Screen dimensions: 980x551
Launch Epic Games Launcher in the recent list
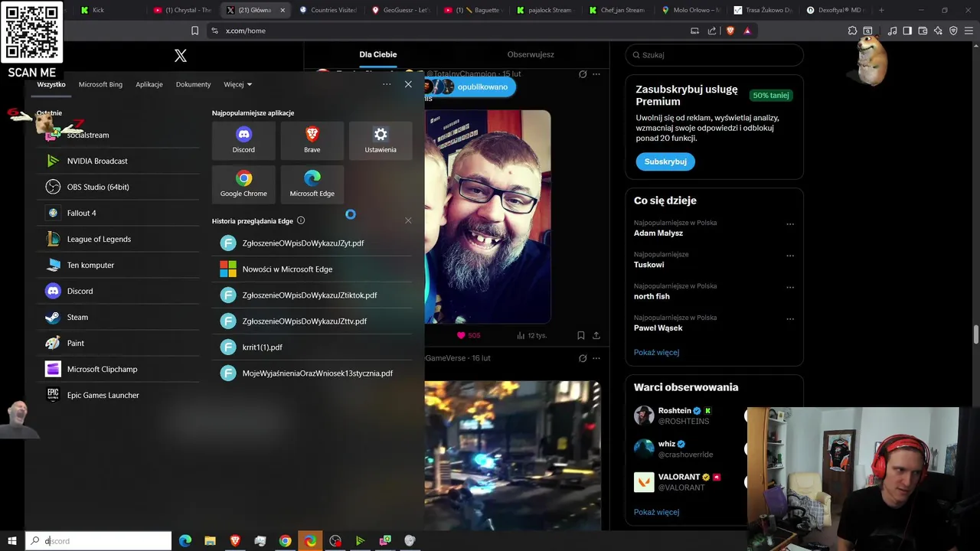(x=118, y=395)
